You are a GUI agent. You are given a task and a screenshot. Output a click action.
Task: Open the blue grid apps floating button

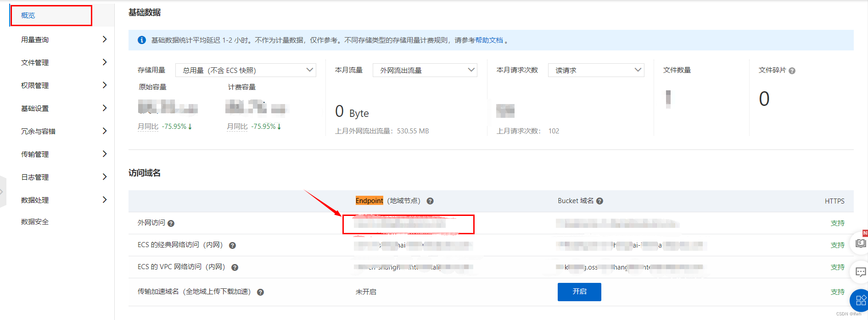[860, 301]
